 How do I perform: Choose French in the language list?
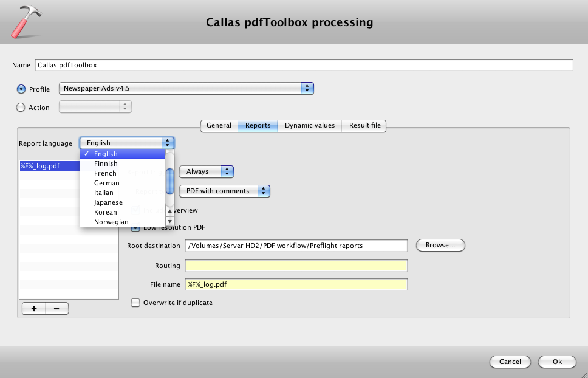(x=123, y=173)
